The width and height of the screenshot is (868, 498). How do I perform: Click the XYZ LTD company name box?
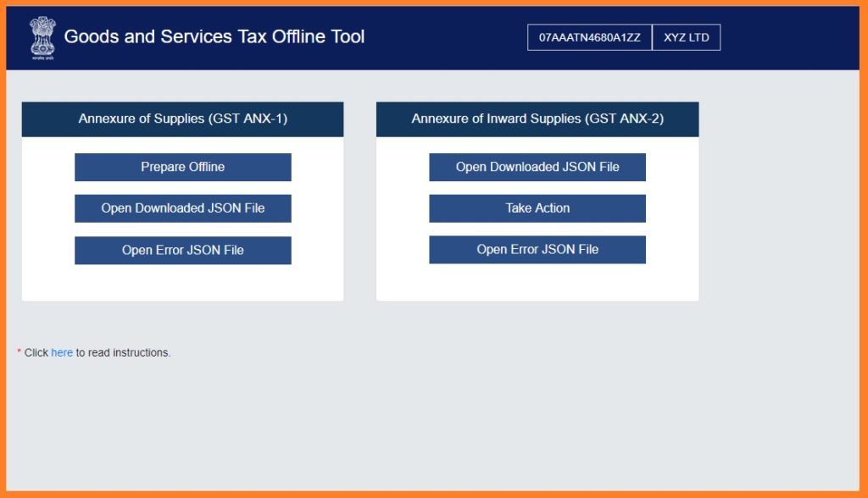(x=687, y=37)
